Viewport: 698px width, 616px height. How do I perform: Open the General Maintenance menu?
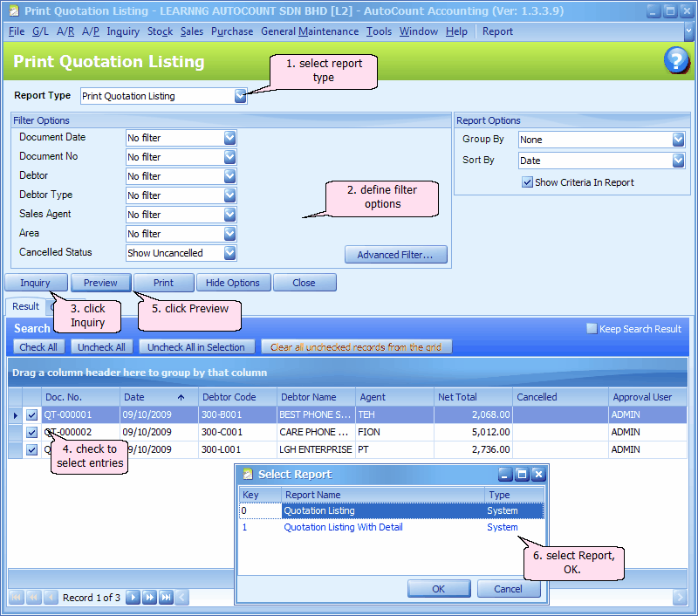(x=310, y=31)
